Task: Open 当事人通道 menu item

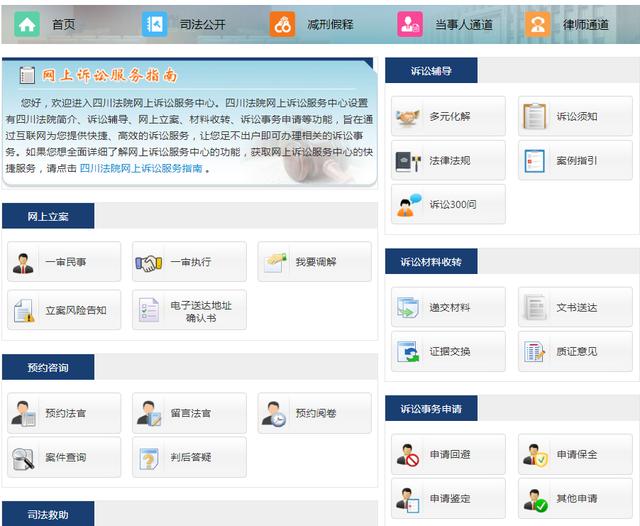Action: tap(464, 24)
